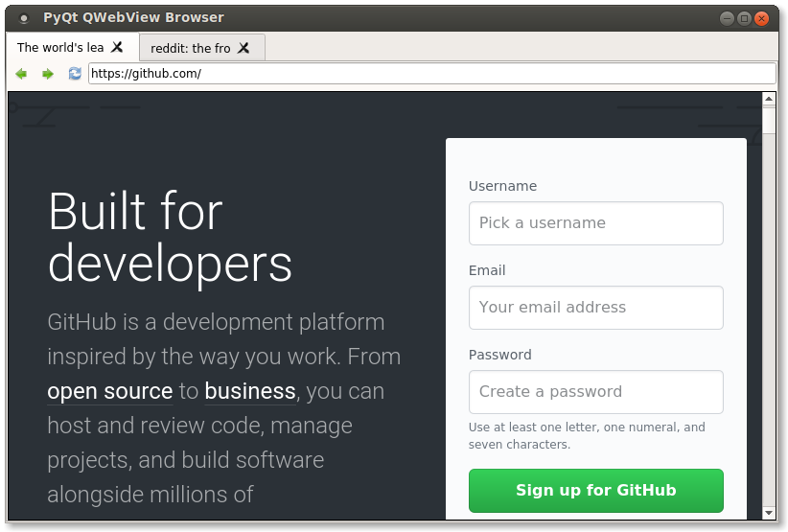Focus the "Create a password" field

click(x=596, y=392)
